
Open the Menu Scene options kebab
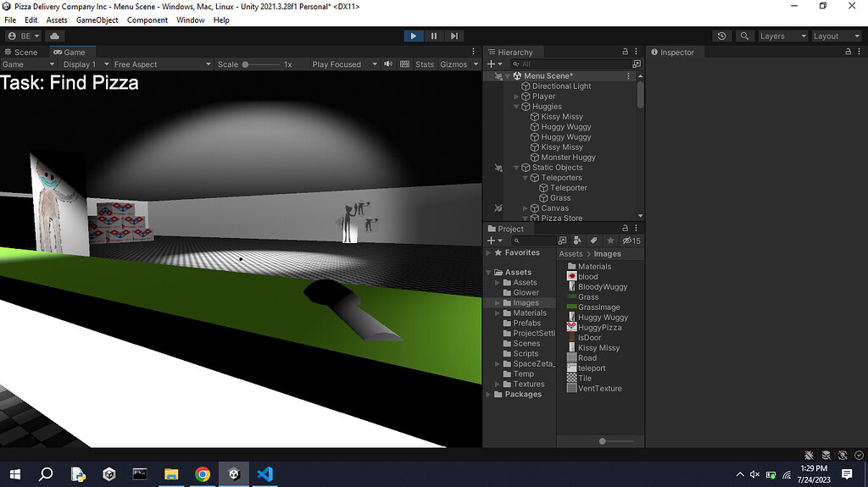tap(628, 76)
